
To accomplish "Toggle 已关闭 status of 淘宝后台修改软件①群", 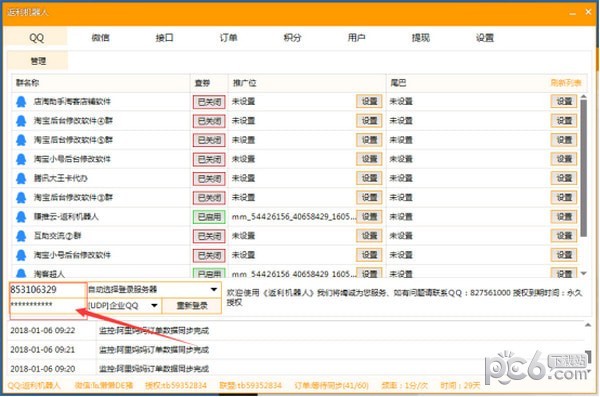I will [x=209, y=198].
